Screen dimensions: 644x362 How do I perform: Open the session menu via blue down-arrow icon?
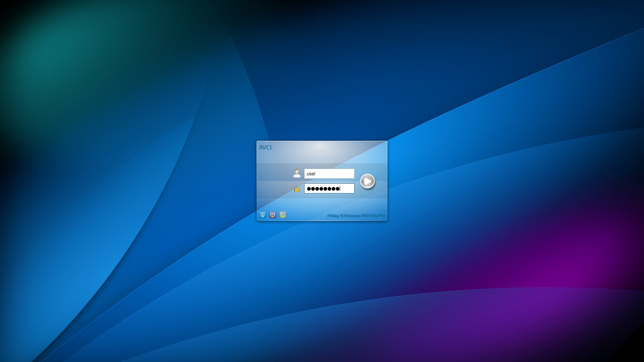click(x=263, y=215)
